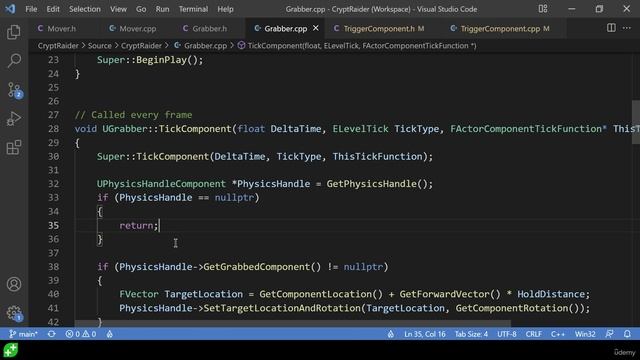This screenshot has height=360, width=640.
Task: Change indentation via Tab Size: 4
Action: coord(471,334)
